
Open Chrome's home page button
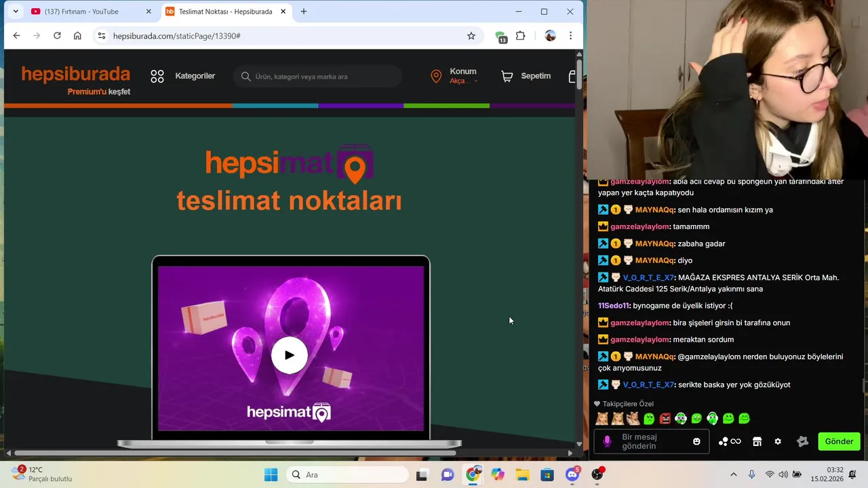pos(77,36)
